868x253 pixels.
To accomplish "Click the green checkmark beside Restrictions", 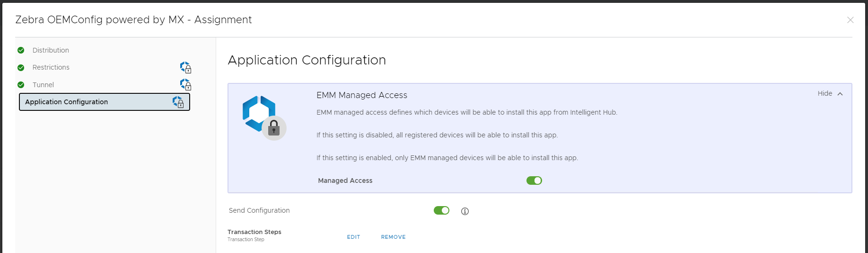I will pyautogui.click(x=21, y=68).
